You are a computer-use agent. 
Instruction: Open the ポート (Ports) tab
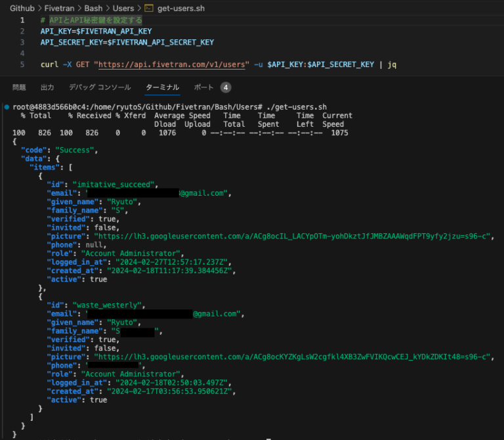pos(203,87)
